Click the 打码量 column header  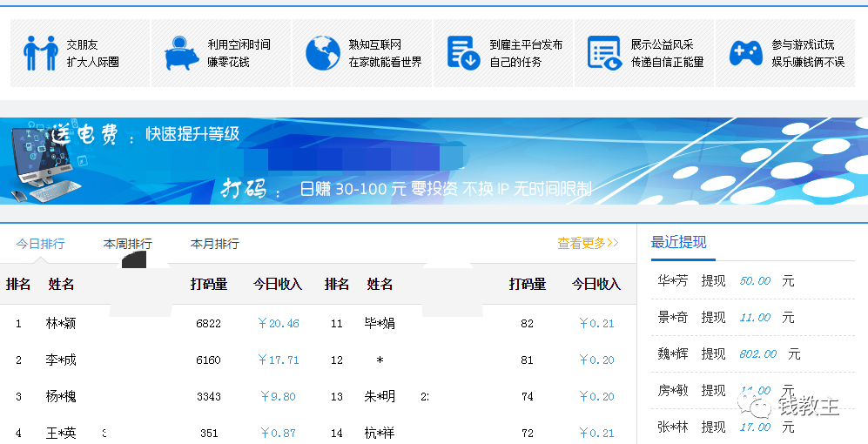pyautogui.click(x=209, y=284)
